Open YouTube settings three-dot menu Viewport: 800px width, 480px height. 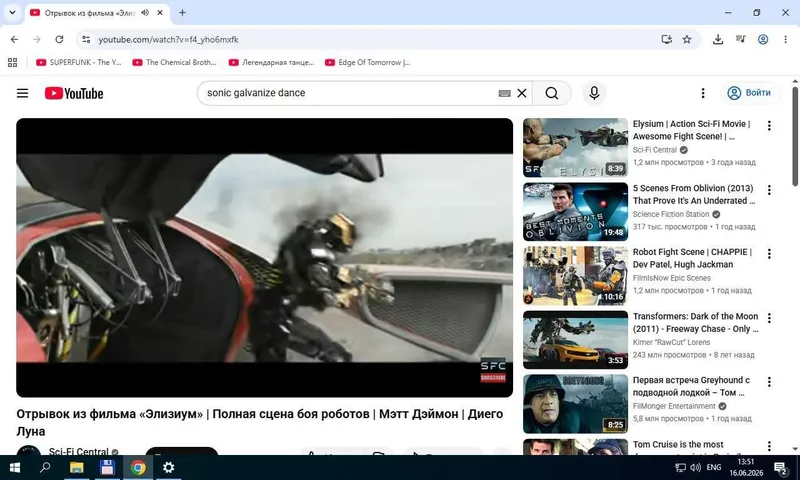coord(703,93)
